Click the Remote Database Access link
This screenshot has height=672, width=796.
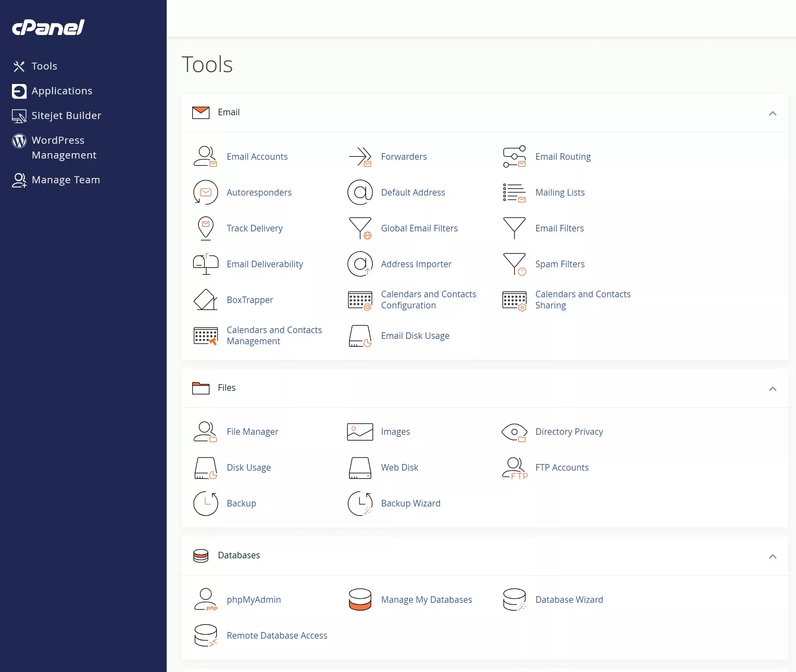point(277,635)
